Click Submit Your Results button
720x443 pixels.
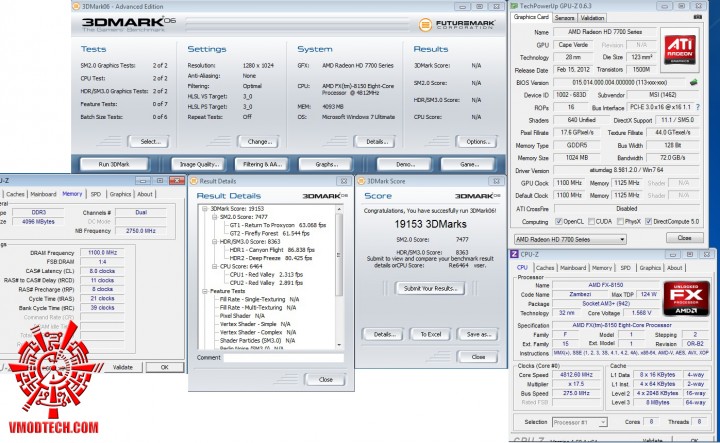pyautogui.click(x=430, y=288)
